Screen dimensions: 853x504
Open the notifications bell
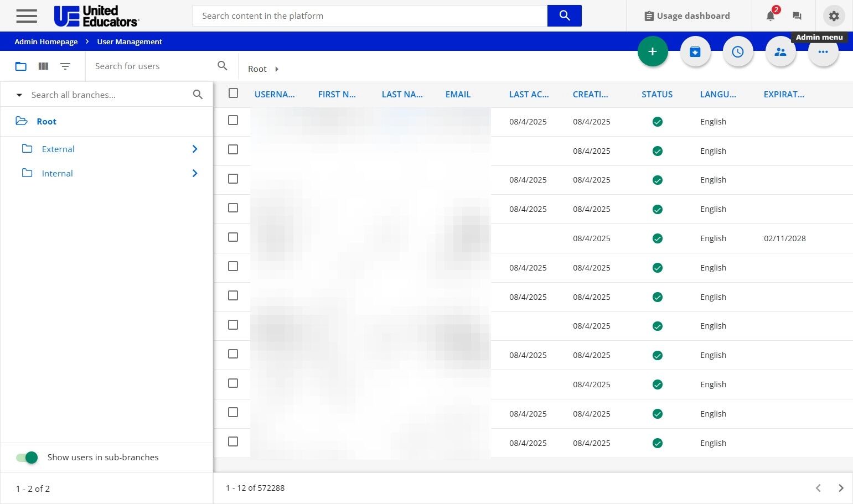(771, 16)
